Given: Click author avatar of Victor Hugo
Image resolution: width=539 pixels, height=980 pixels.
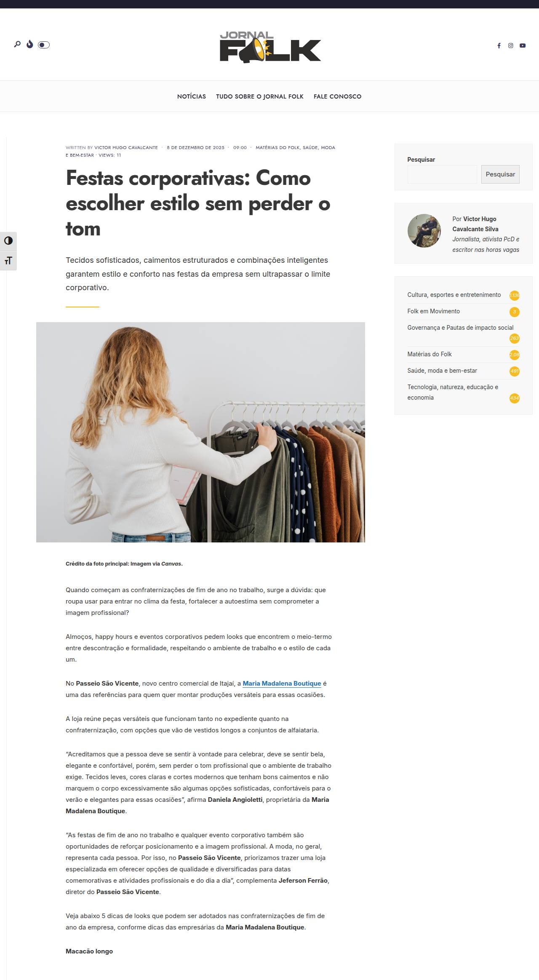Looking at the screenshot, I should (424, 230).
